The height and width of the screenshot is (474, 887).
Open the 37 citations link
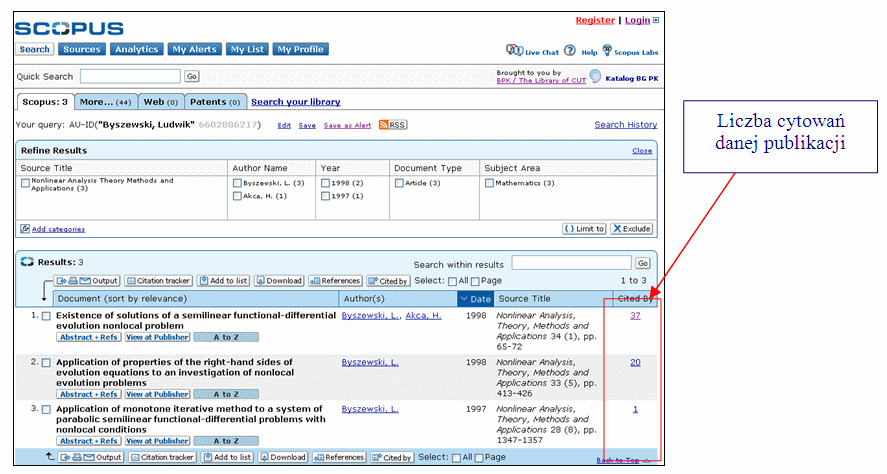(x=635, y=316)
